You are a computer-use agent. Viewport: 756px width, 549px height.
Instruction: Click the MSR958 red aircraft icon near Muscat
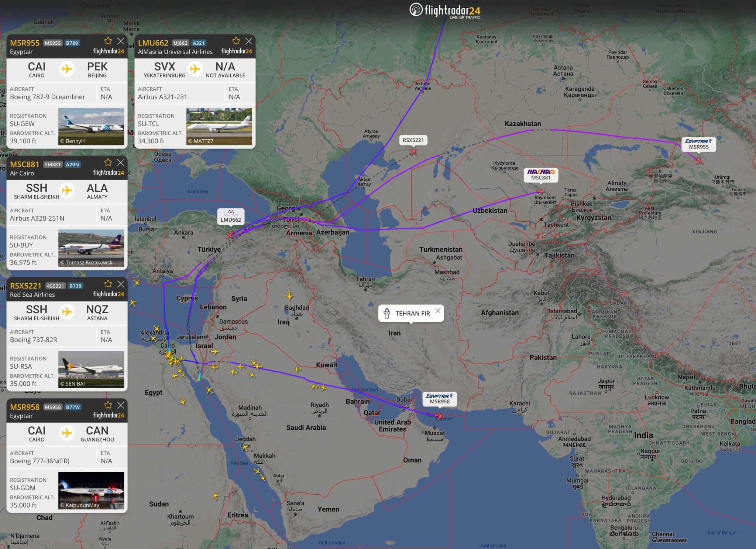pos(439,416)
